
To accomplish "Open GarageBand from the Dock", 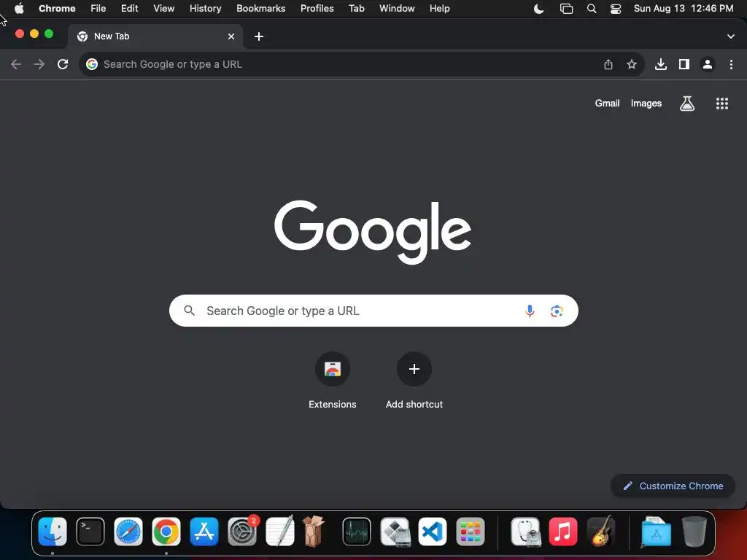I will coord(601,532).
